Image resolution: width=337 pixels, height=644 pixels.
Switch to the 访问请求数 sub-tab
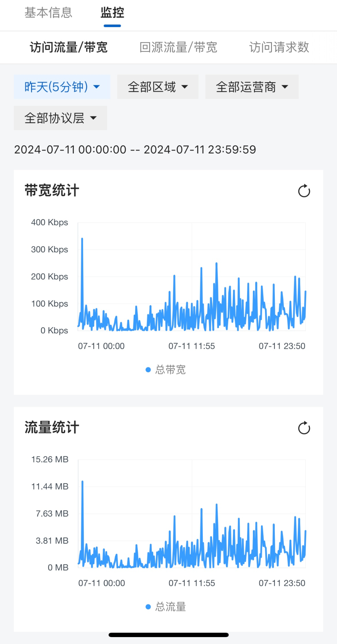279,47
